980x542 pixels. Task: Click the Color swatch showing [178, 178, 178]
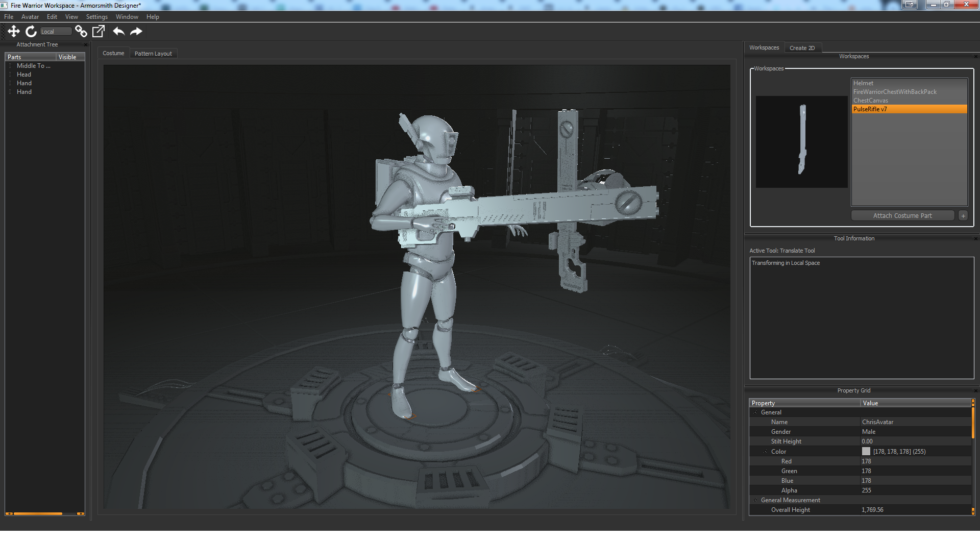[x=866, y=451]
